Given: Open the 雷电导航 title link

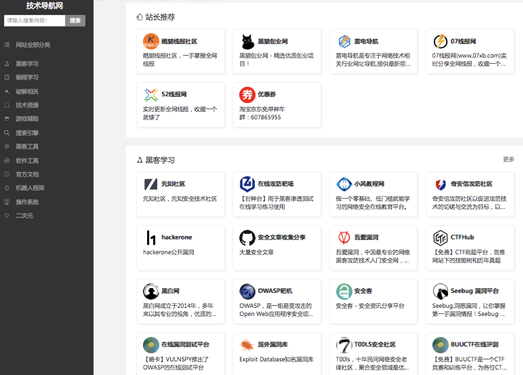Looking at the screenshot, I should tap(366, 41).
